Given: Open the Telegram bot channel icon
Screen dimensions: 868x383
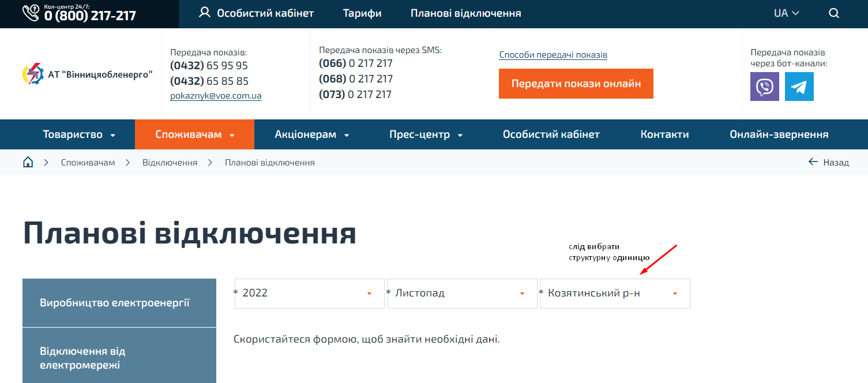Looking at the screenshot, I should (x=799, y=87).
